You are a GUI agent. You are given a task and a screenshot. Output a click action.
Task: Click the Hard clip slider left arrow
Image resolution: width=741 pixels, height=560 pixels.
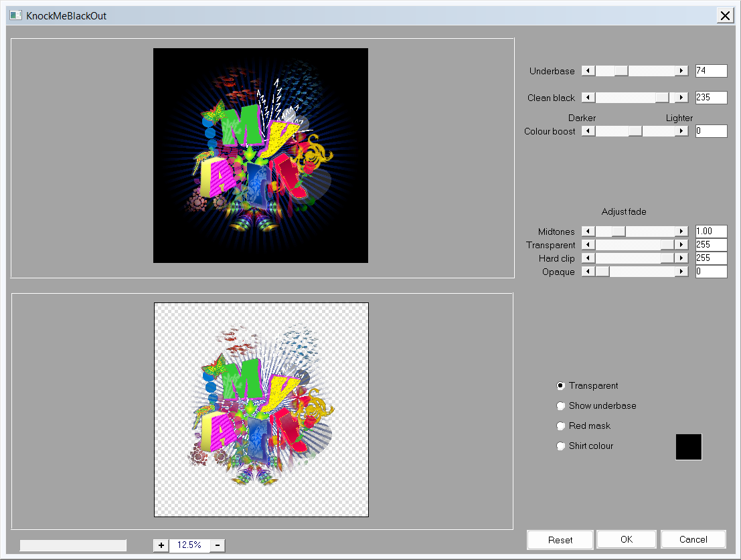[588, 258]
